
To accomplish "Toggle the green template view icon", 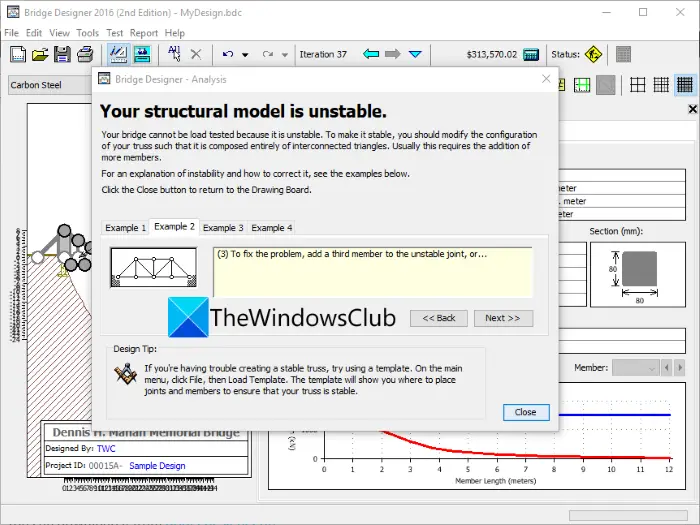I will tap(582, 85).
